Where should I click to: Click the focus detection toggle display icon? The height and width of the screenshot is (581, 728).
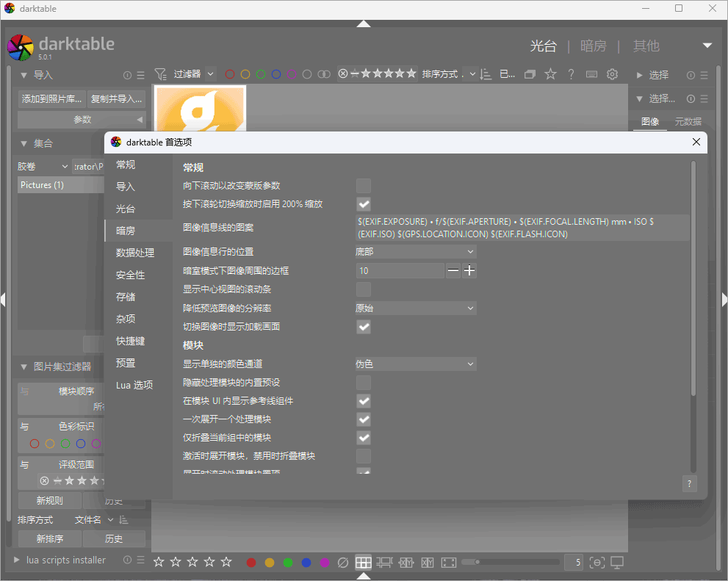[x=597, y=562]
